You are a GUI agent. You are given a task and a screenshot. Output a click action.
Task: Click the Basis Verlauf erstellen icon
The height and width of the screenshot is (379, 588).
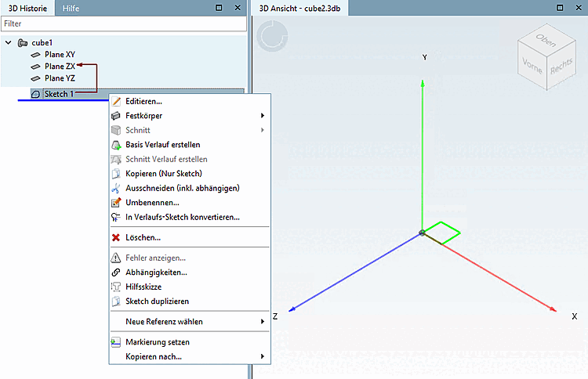116,145
